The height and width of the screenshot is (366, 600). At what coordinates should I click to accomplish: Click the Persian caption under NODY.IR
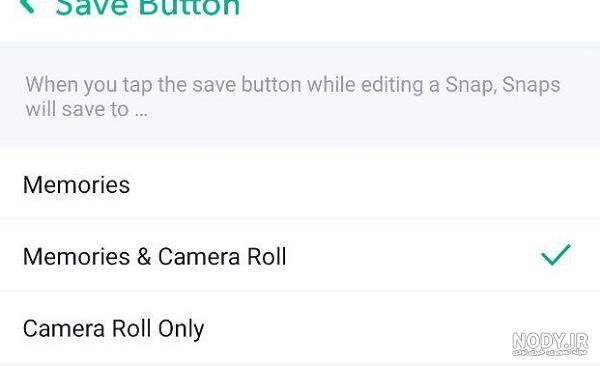[550, 352]
